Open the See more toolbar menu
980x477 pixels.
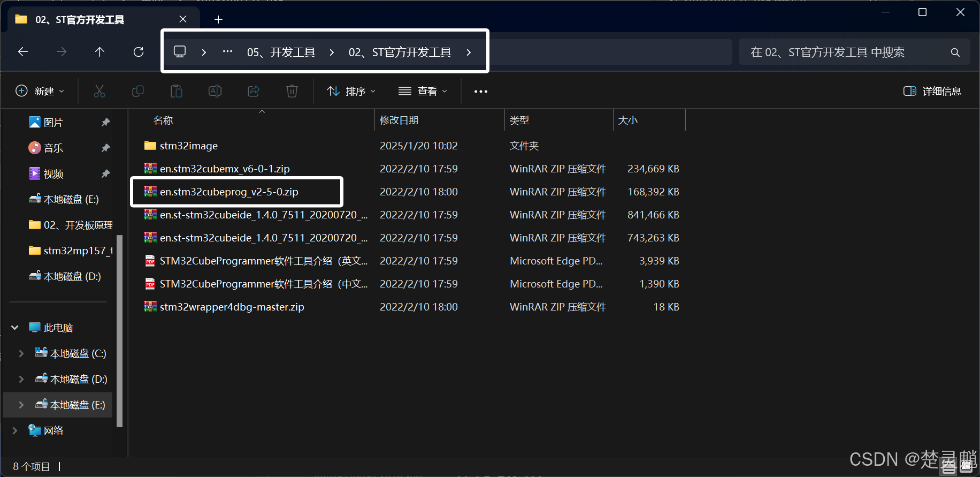click(x=481, y=92)
